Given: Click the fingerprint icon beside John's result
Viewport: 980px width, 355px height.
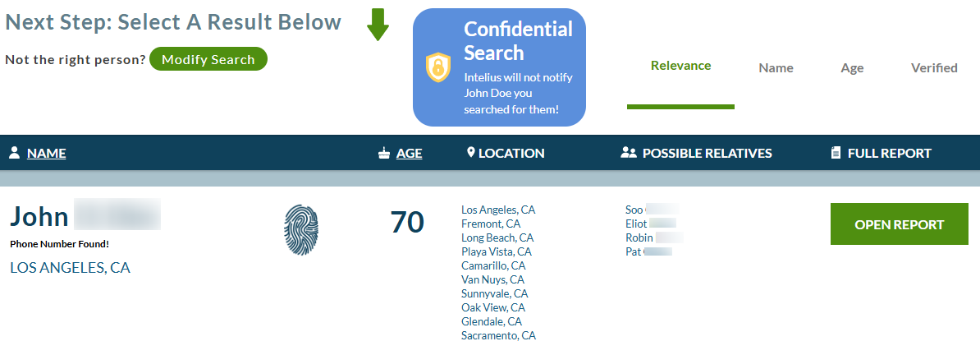Looking at the screenshot, I should click(x=301, y=230).
